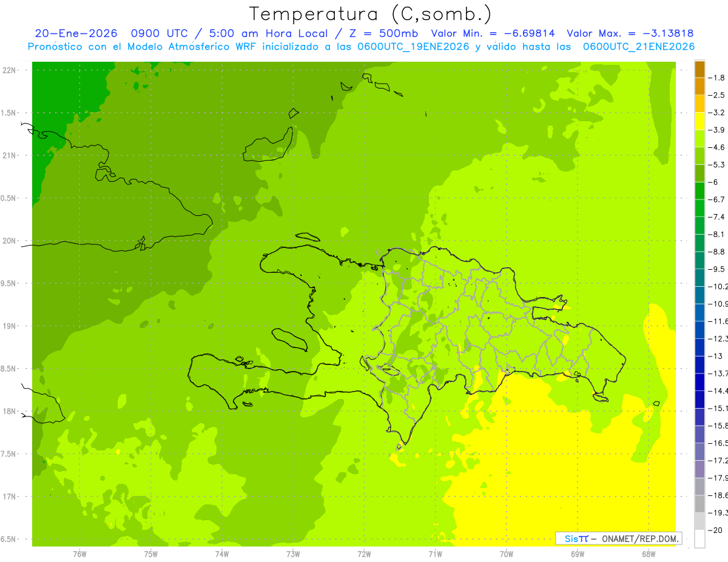Viewport: 728px width, 562px height.
Task: Click the title 'Temperatura (C,somb.)'
Action: click(370, 13)
